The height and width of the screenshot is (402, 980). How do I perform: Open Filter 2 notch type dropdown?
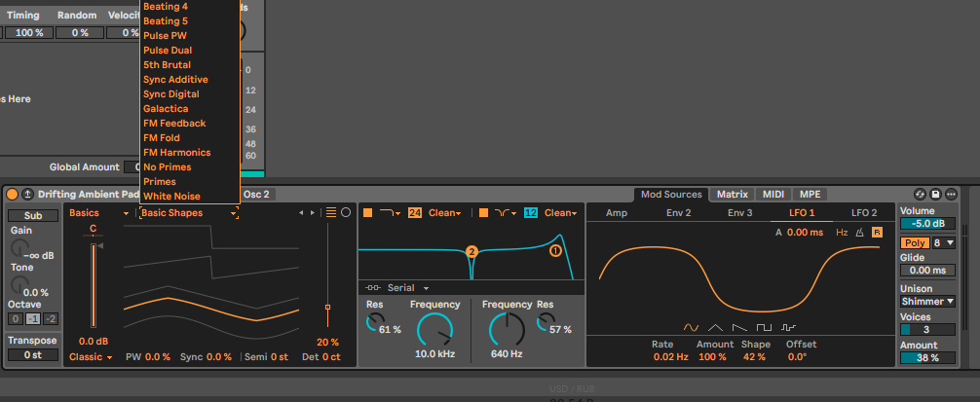(506, 213)
